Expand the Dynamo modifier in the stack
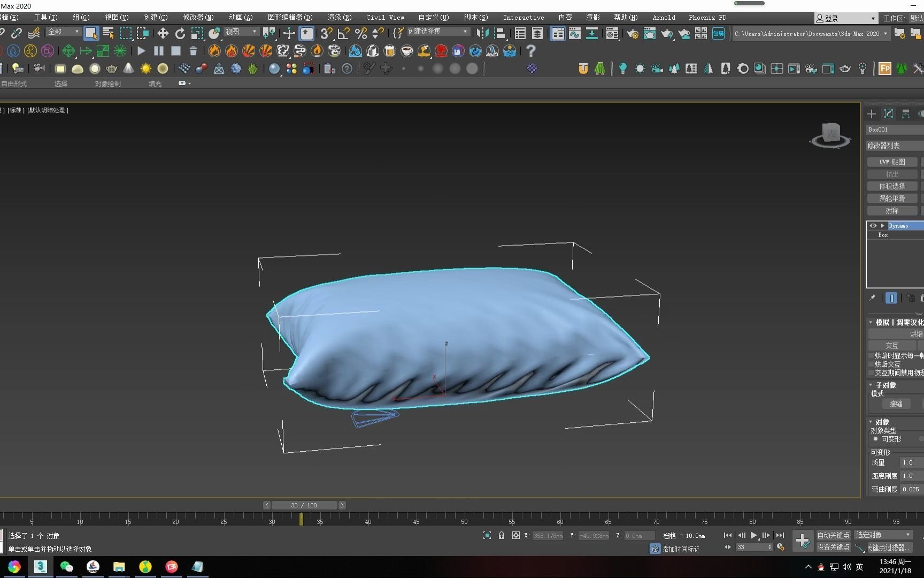This screenshot has height=578, width=924. pyautogui.click(x=882, y=226)
